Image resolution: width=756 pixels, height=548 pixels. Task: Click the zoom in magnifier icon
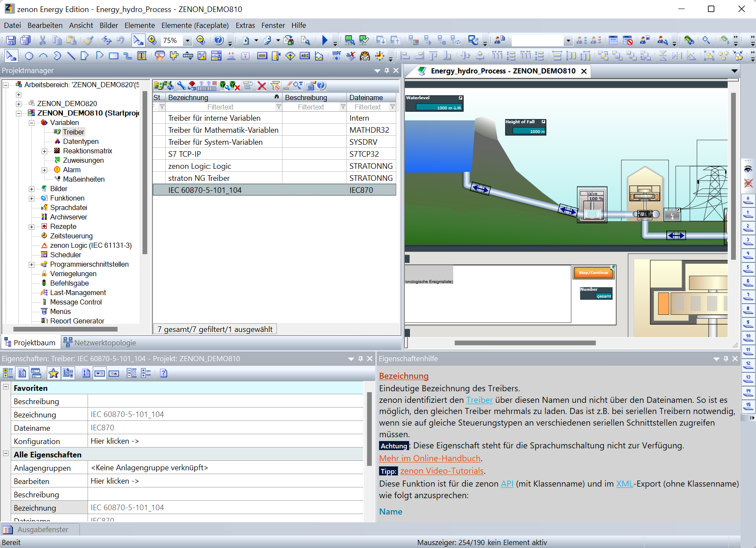(x=152, y=40)
